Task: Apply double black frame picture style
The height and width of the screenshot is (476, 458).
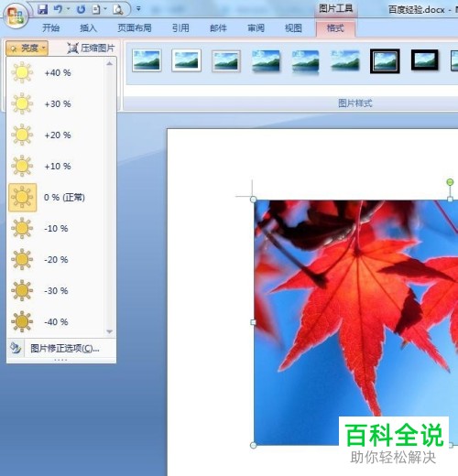Action: 385,61
